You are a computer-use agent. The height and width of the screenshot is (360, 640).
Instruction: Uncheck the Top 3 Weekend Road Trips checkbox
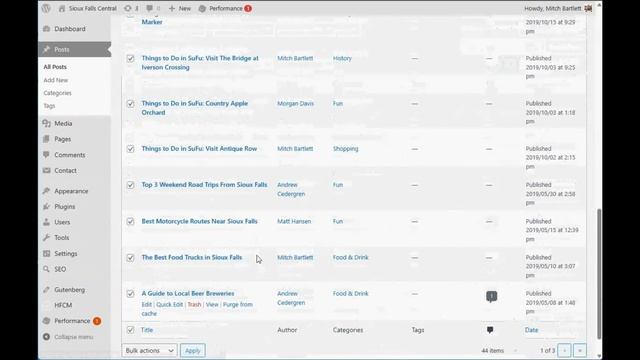[130, 185]
